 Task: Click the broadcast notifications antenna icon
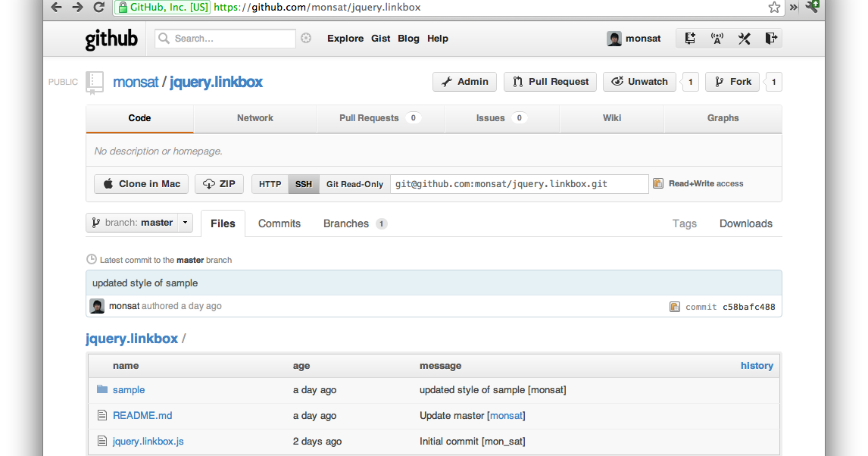717,38
